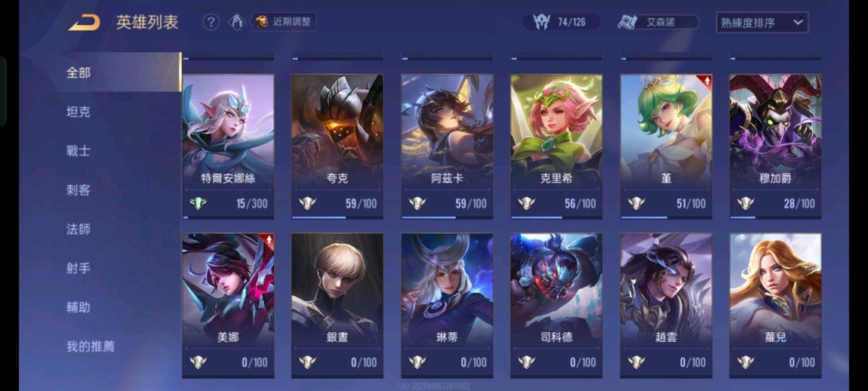This screenshot has height=391, width=868.
Task: Click the silver mastery badge under 夸克
Action: click(x=307, y=203)
